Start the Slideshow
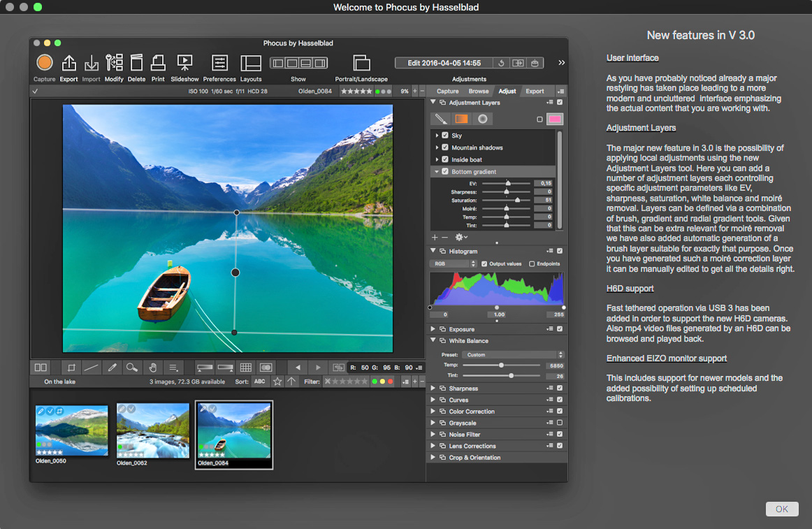812x529 pixels. [184, 63]
